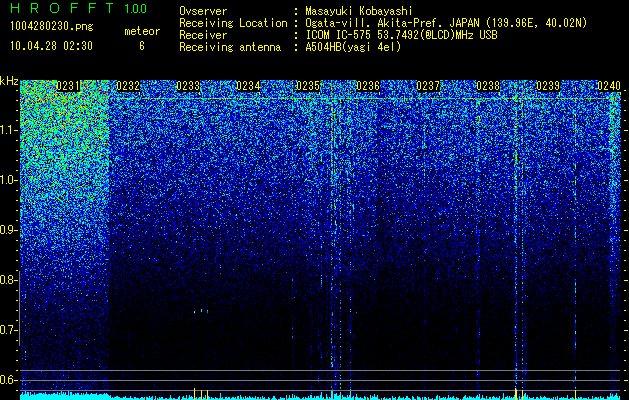629x400 pixels.
Task: Click the Receiving antenna label
Action: tap(230, 47)
